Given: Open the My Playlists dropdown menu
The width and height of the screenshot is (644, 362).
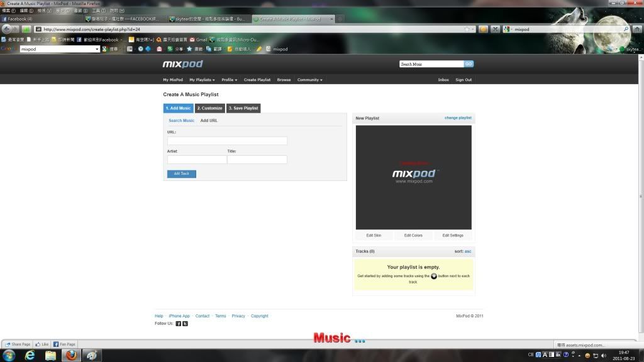Looking at the screenshot, I should pyautogui.click(x=202, y=80).
